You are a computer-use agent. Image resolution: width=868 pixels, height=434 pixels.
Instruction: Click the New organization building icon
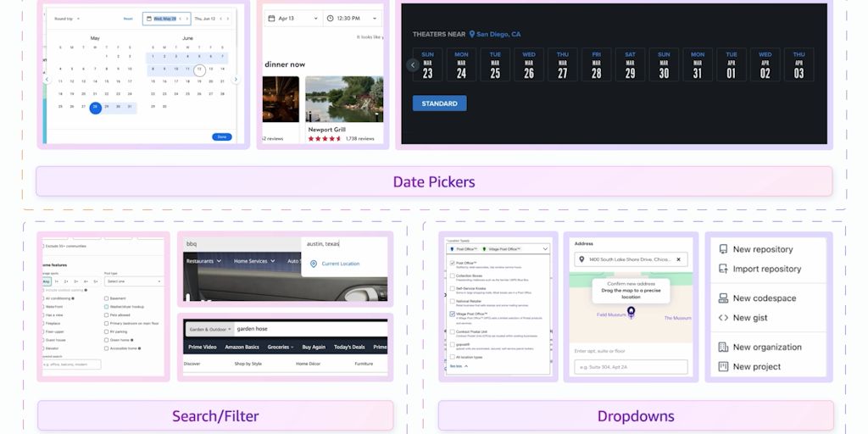[x=723, y=347]
